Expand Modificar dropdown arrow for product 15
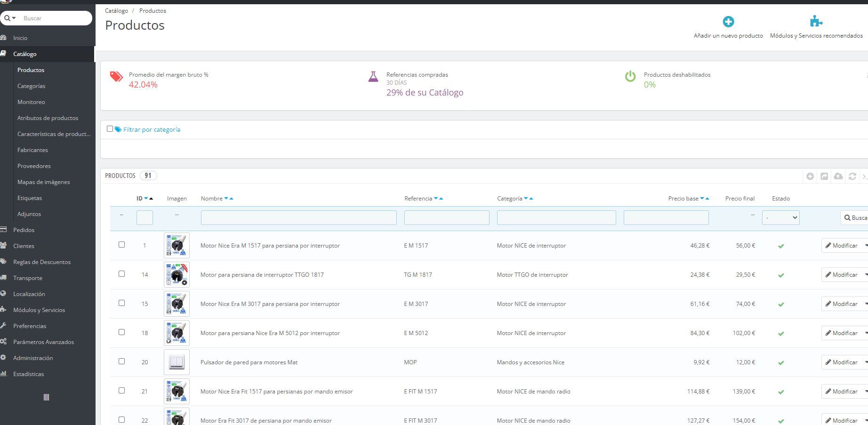 pos(866,304)
